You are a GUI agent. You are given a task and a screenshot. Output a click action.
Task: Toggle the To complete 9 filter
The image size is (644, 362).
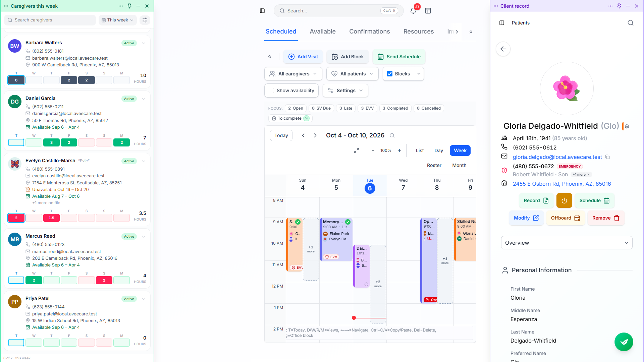click(290, 118)
